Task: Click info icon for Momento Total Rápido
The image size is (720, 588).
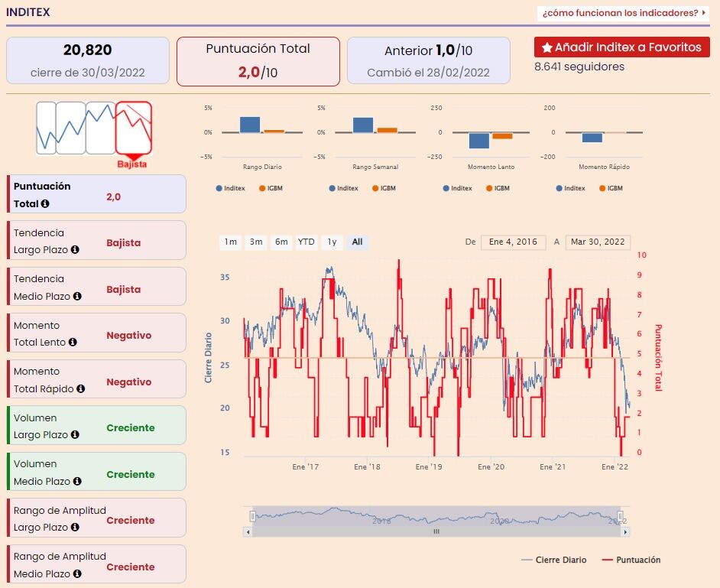Action: coord(81,388)
